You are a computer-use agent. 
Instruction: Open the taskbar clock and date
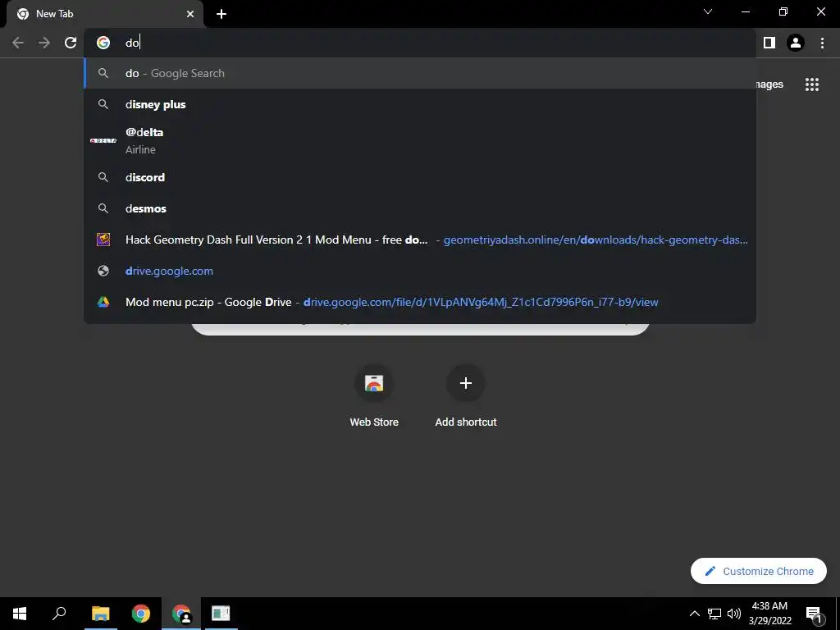point(769,614)
